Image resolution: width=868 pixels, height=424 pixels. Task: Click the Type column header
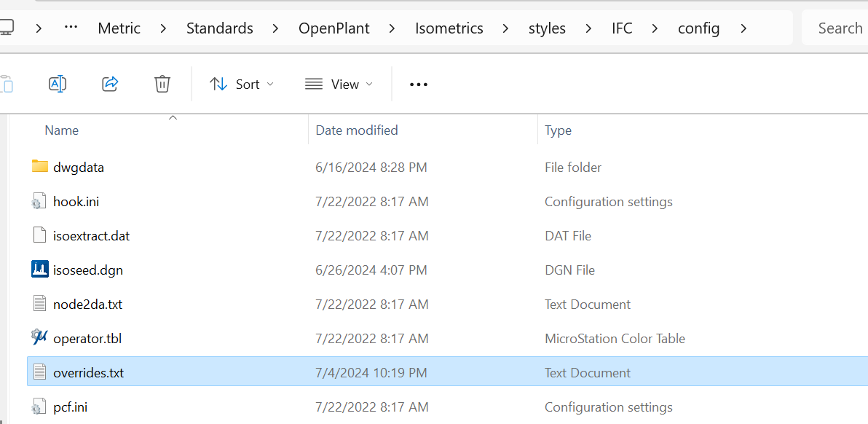[x=558, y=130]
